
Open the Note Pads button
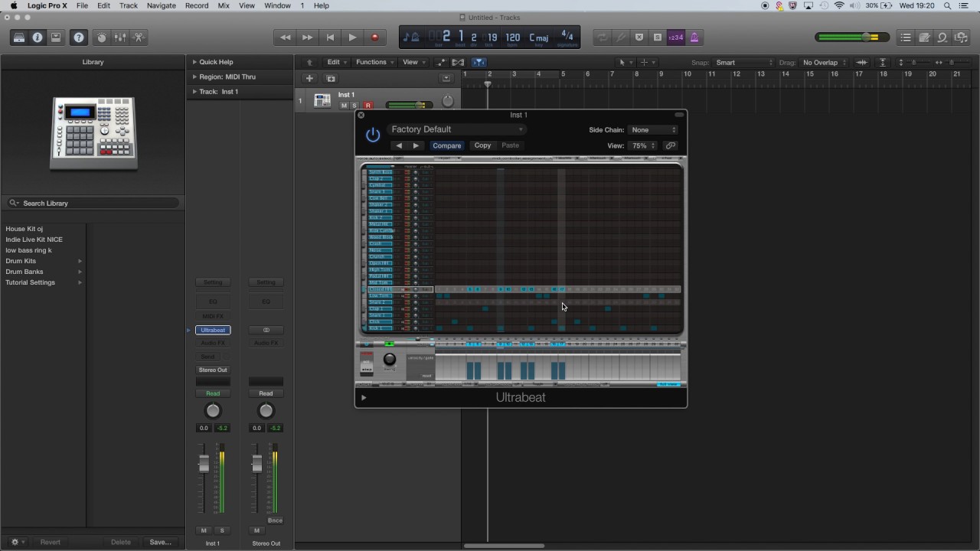pyautogui.click(x=924, y=37)
